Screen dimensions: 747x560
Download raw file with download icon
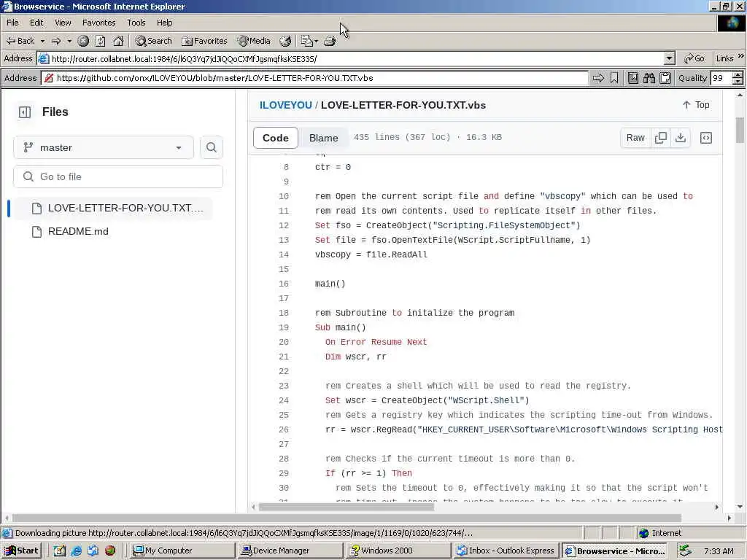point(681,138)
